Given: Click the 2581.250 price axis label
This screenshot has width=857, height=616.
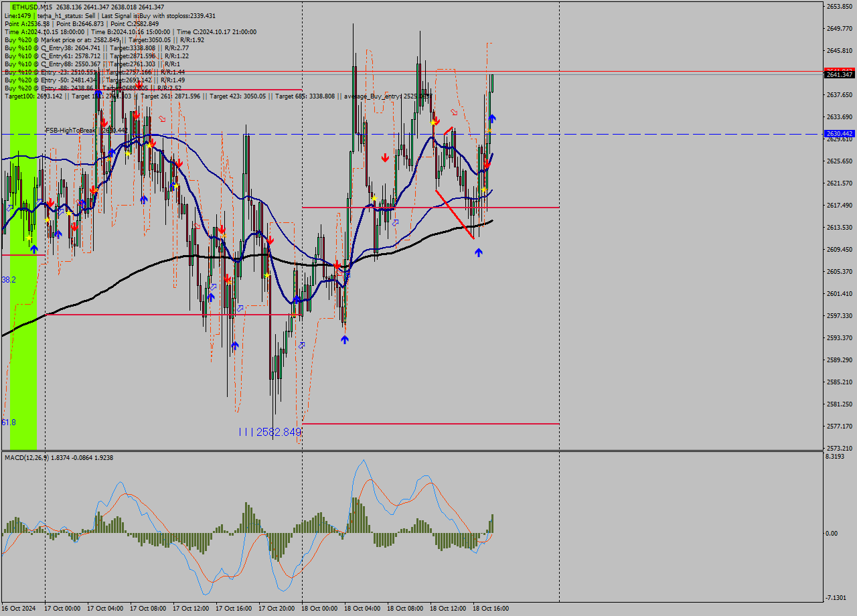Looking at the screenshot, I should tap(840, 404).
